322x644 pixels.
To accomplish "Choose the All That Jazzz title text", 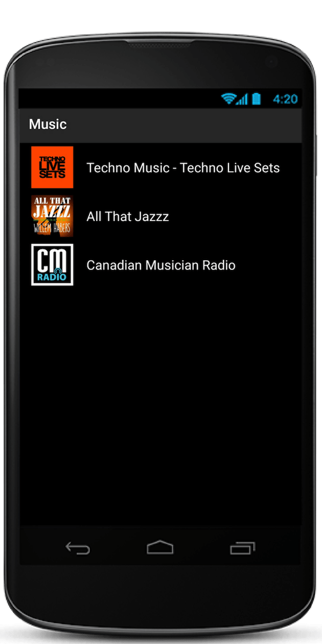I will click(x=128, y=217).
